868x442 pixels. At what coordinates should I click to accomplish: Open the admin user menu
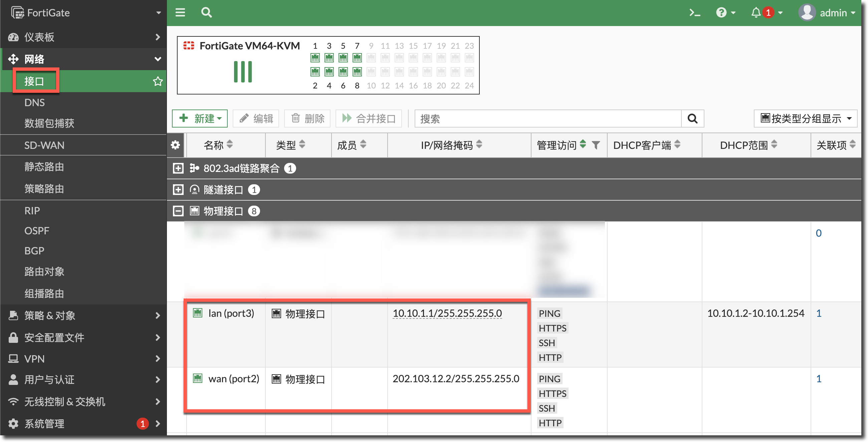tap(827, 13)
